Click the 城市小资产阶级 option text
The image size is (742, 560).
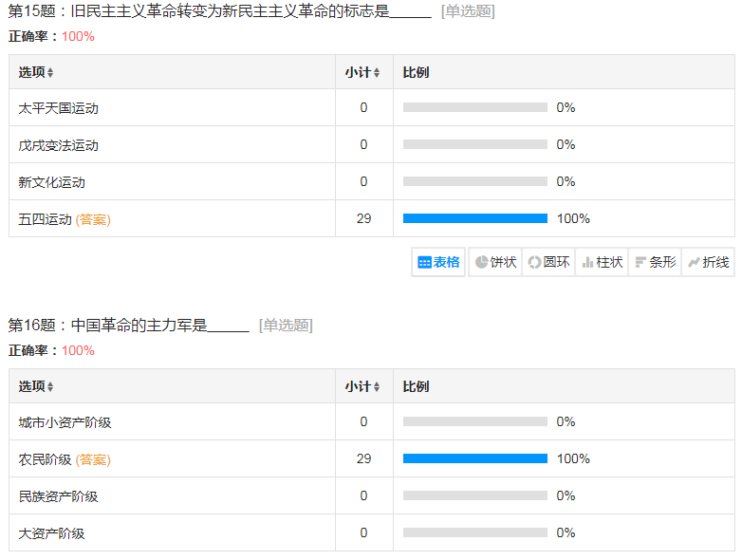point(65,422)
